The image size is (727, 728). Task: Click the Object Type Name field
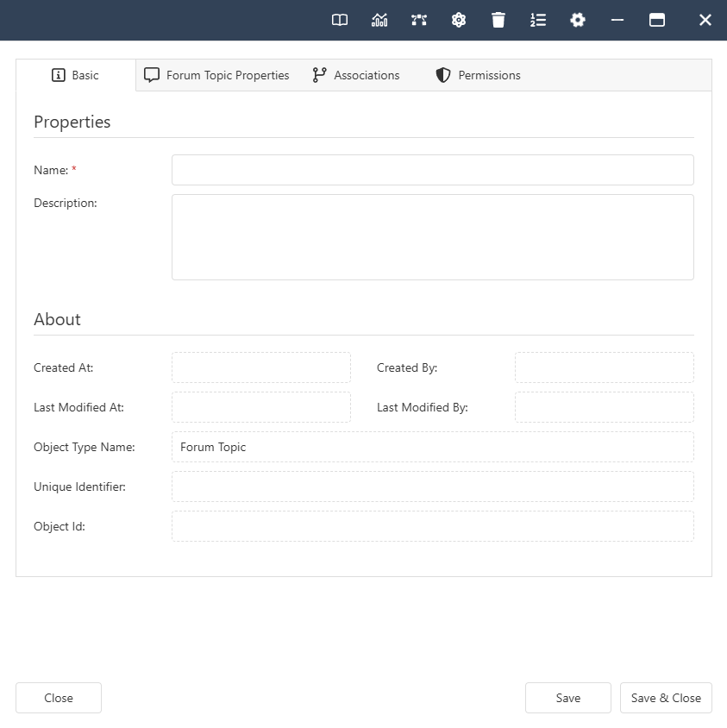(432, 447)
